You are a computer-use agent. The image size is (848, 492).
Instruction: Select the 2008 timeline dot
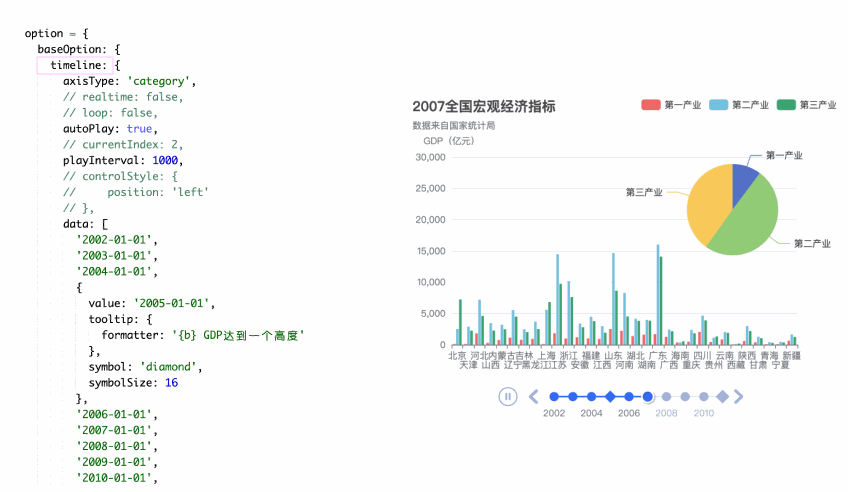[666, 397]
